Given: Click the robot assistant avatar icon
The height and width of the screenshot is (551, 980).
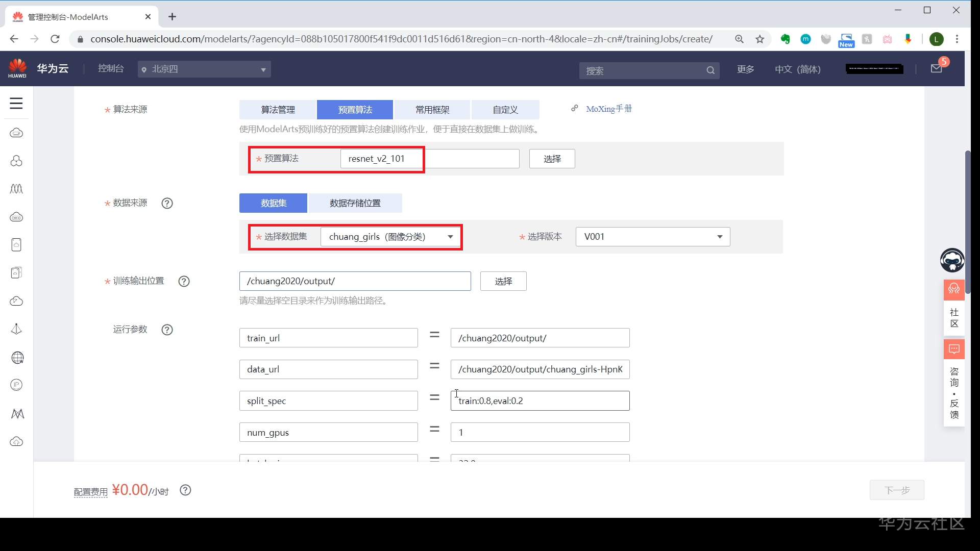Looking at the screenshot, I should click(952, 260).
